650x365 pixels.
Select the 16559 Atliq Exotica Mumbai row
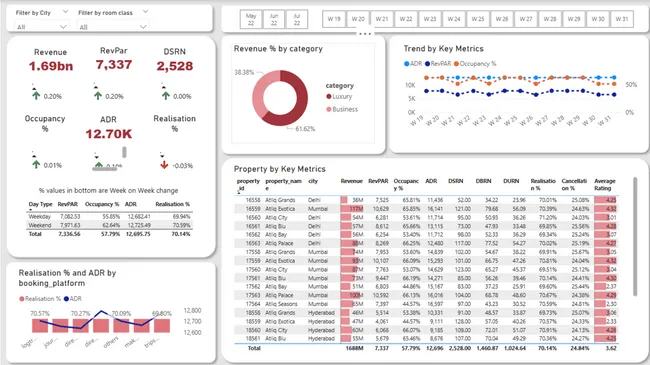pyautogui.click(x=426, y=209)
